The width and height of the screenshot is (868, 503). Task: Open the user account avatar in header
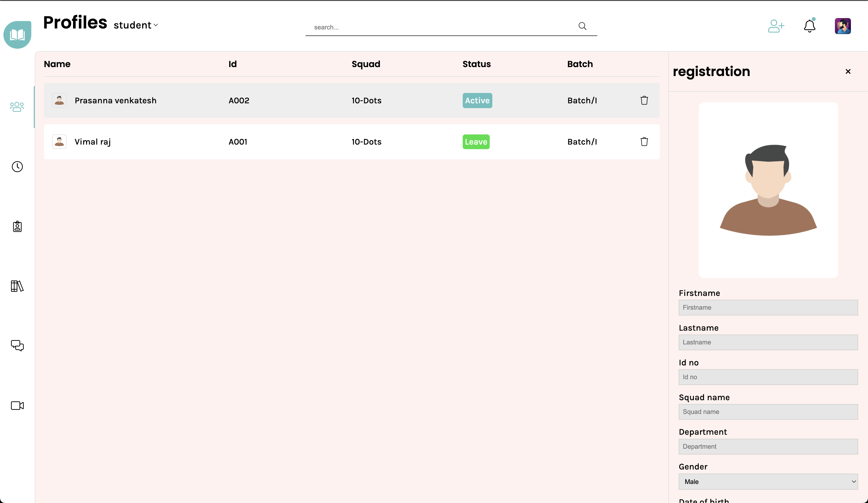842,26
